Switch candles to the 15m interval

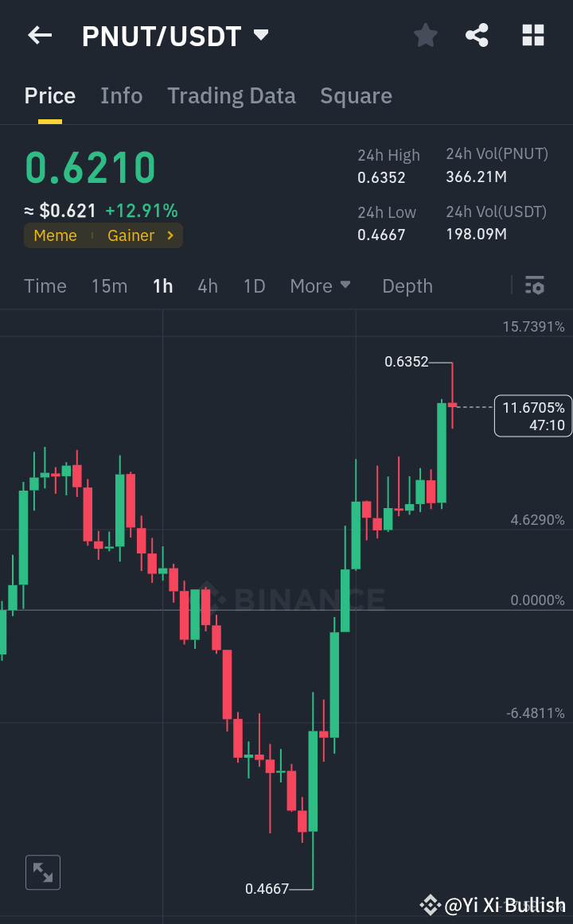[109, 285]
